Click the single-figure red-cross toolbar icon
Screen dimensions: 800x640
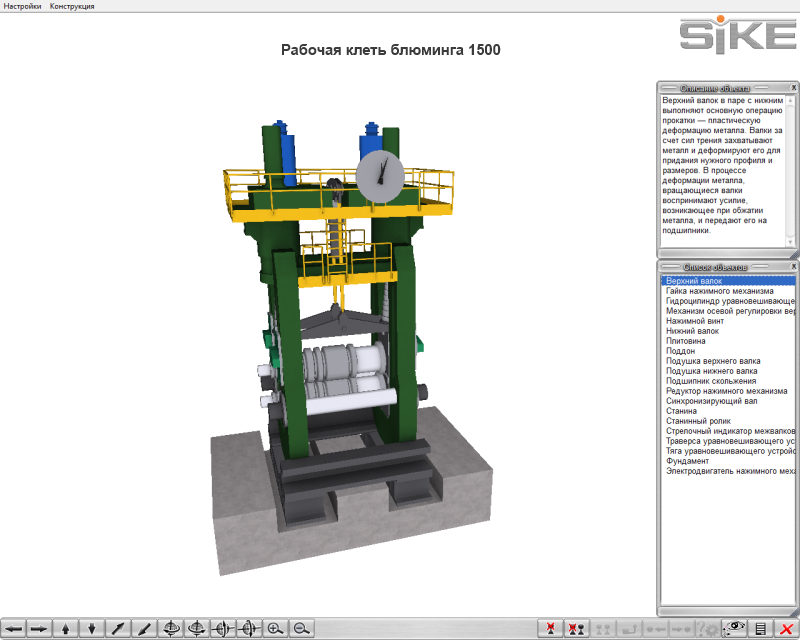550,628
